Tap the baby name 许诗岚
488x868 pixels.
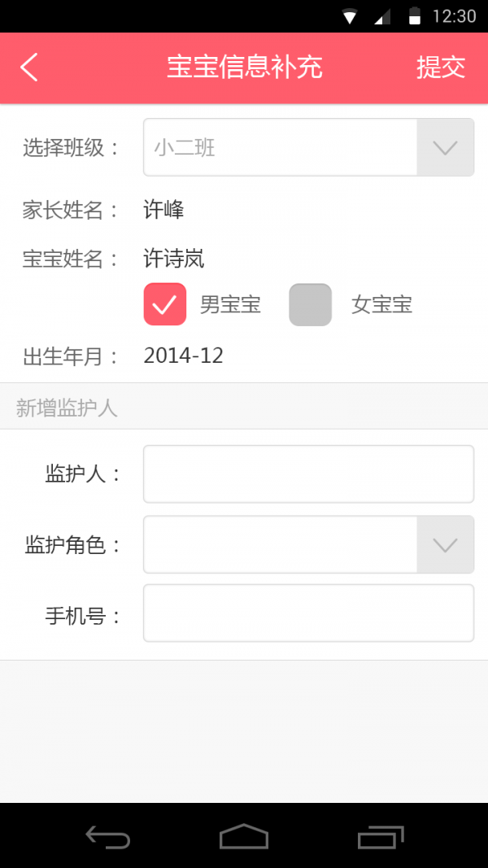(174, 260)
